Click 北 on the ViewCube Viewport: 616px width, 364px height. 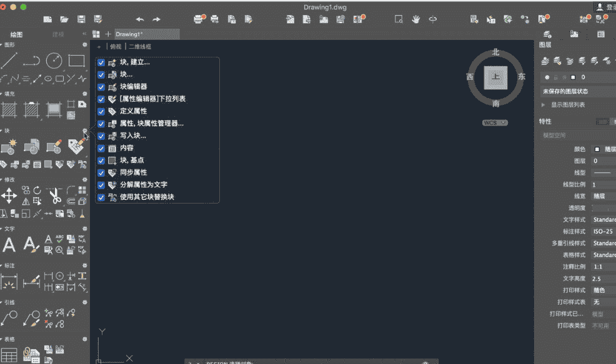click(495, 53)
